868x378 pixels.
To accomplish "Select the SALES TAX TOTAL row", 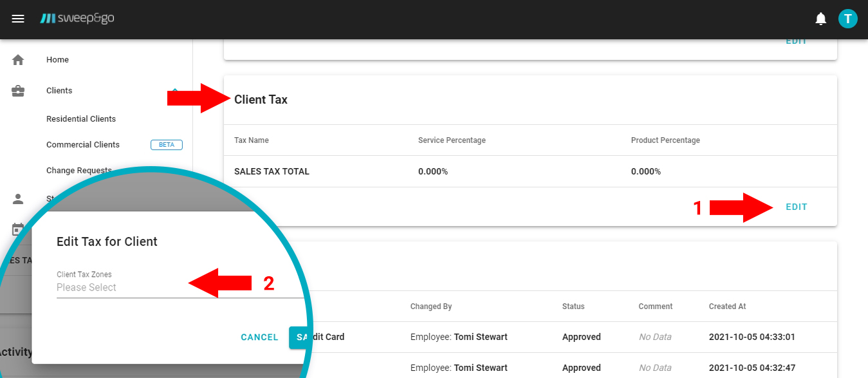I will tap(270, 171).
